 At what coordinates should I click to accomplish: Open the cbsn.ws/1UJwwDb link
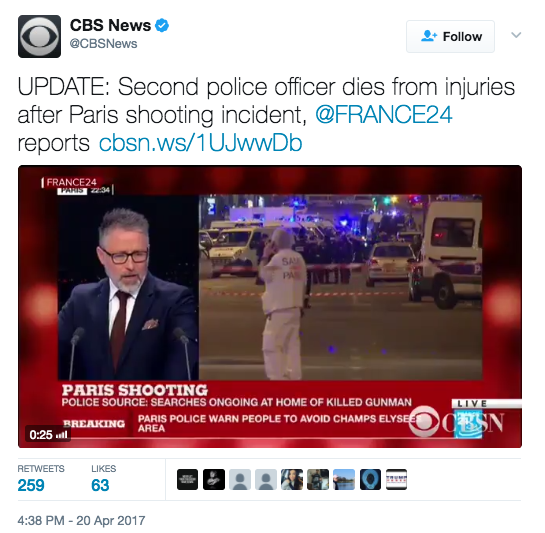tap(201, 143)
